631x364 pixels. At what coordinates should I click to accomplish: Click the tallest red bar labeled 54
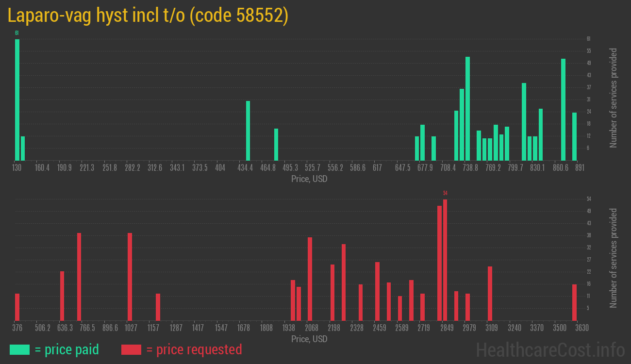pyautogui.click(x=445, y=260)
